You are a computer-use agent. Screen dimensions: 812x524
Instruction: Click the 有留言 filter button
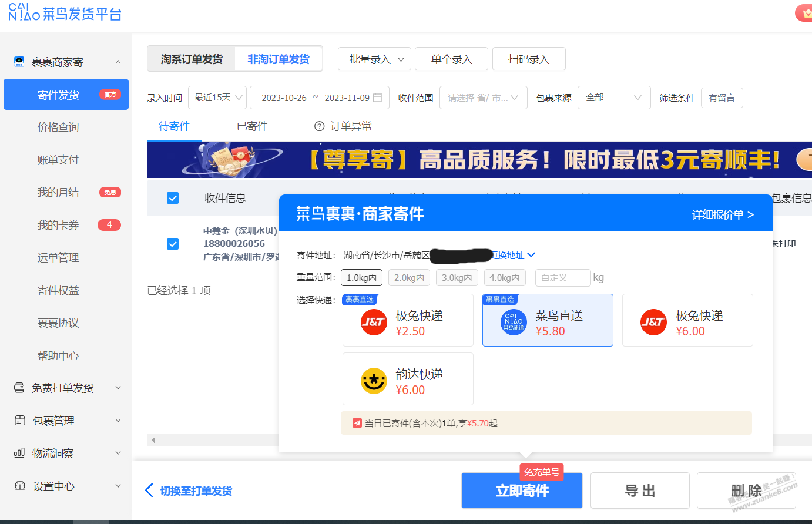[722, 98]
